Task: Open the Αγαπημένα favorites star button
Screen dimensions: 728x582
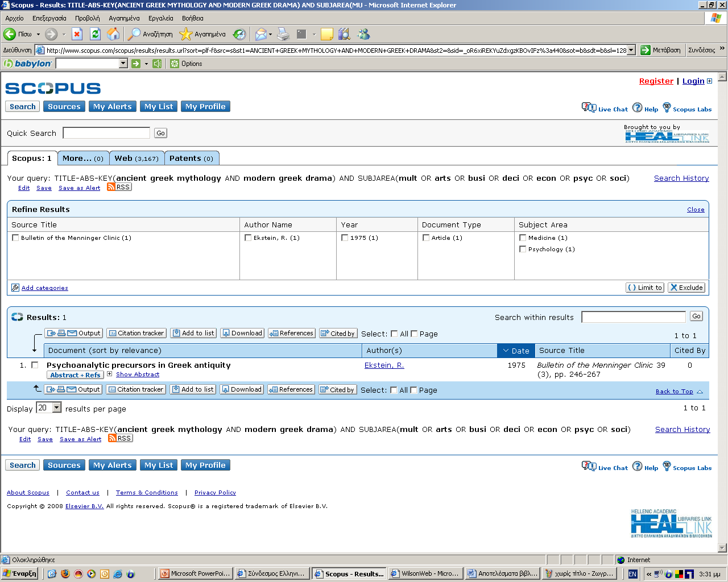Action: coord(202,34)
